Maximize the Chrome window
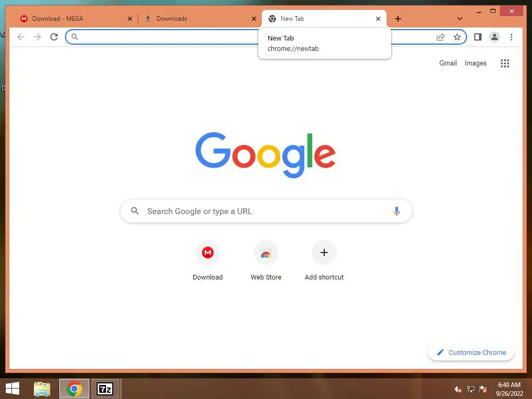Image resolution: width=532 pixels, height=399 pixels. click(493, 11)
